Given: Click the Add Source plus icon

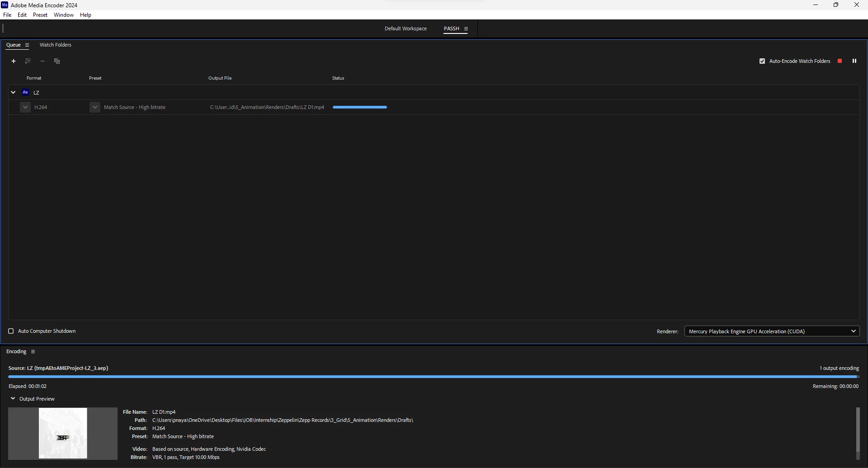Looking at the screenshot, I should point(14,61).
